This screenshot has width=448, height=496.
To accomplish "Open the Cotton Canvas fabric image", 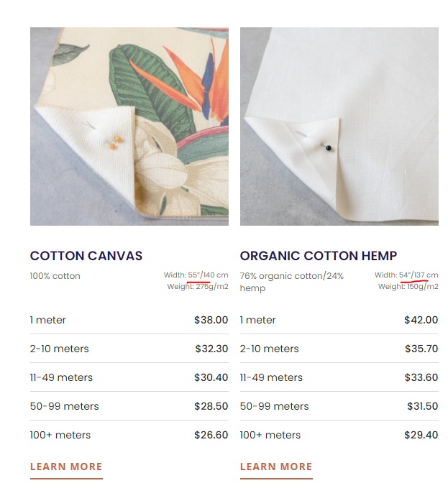I will coord(129,127).
